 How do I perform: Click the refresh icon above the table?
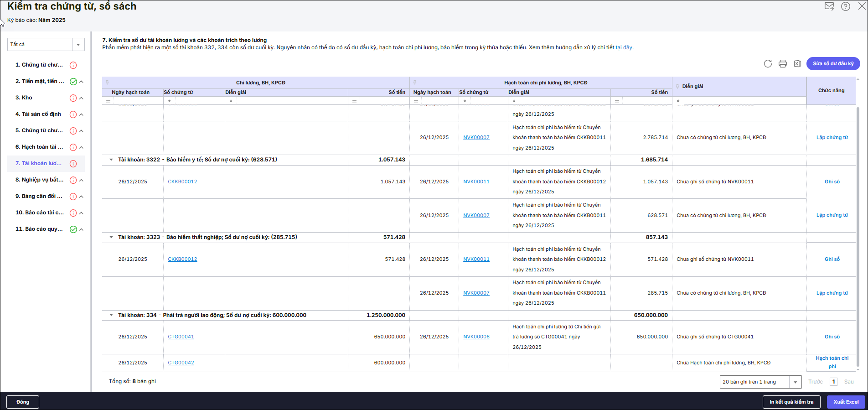coord(768,64)
